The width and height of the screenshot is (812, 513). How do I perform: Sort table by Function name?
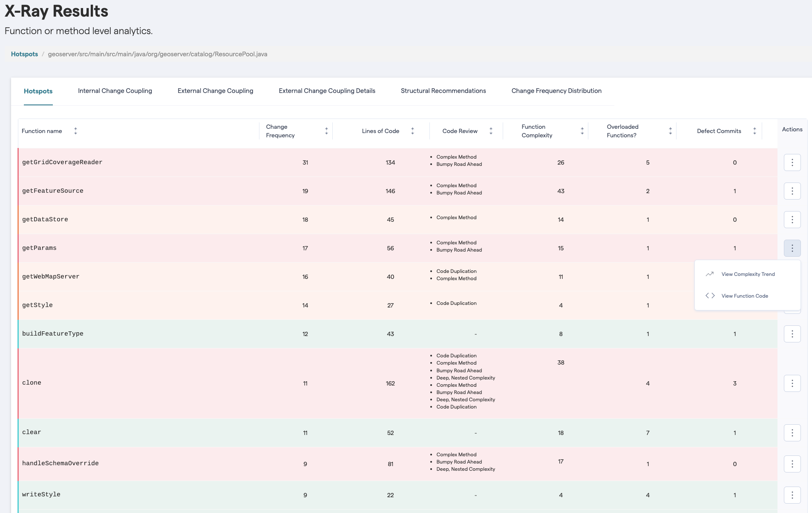click(75, 131)
